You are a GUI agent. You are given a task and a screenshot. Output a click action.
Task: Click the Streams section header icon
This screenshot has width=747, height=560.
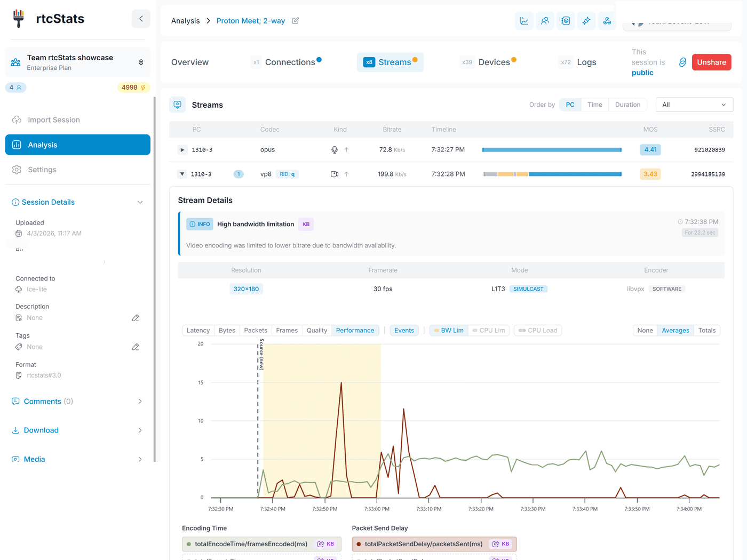(178, 105)
